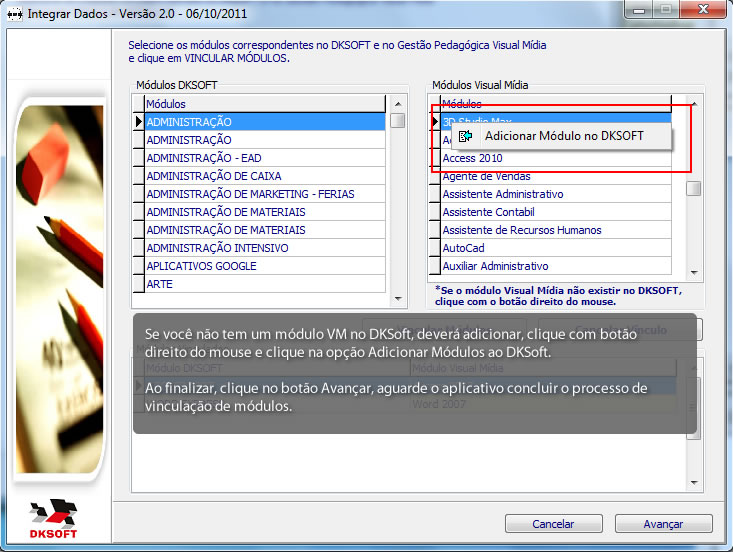Minimize the Integrar Dados window

tap(639, 9)
